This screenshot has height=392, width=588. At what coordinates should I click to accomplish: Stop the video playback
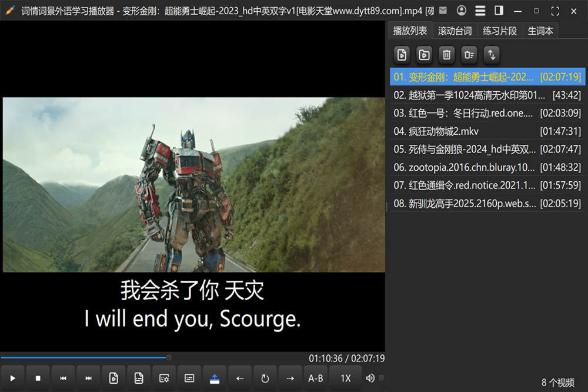pyautogui.click(x=38, y=378)
